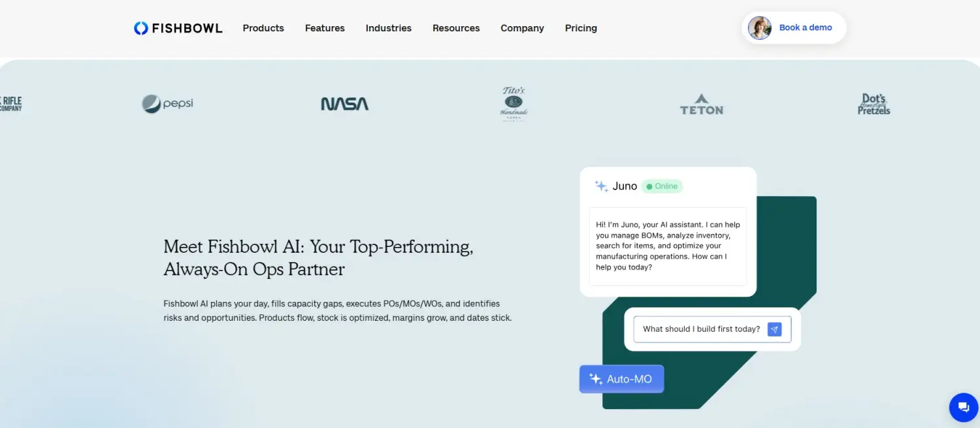Click the avatar photo beside Book a demo
The height and width of the screenshot is (428, 980).
click(x=760, y=28)
